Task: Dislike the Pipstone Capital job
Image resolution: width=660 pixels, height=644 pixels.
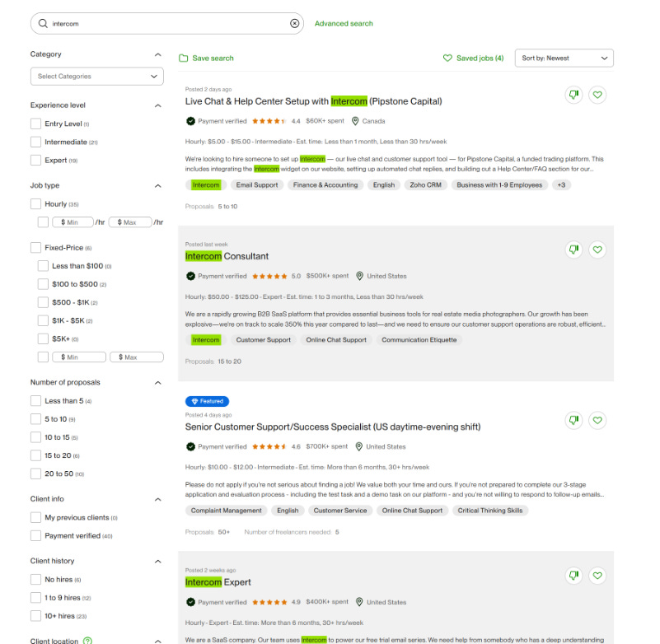Action: (573, 95)
